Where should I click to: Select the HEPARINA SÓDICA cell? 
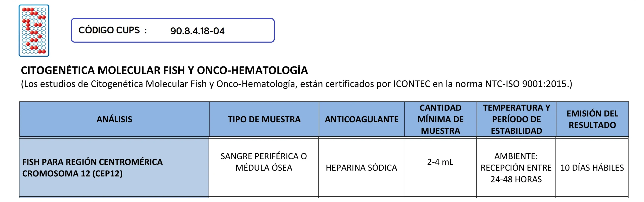(x=361, y=168)
